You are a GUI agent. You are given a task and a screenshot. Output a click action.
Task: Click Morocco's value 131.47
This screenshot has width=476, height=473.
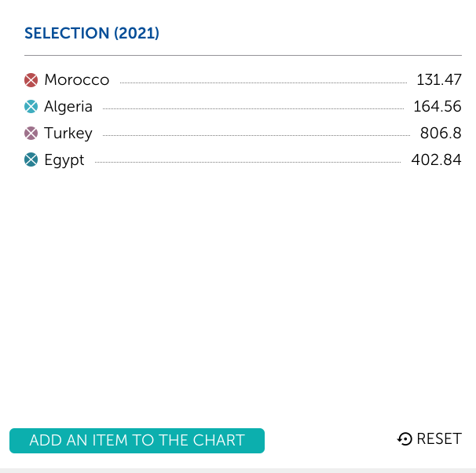(x=439, y=80)
